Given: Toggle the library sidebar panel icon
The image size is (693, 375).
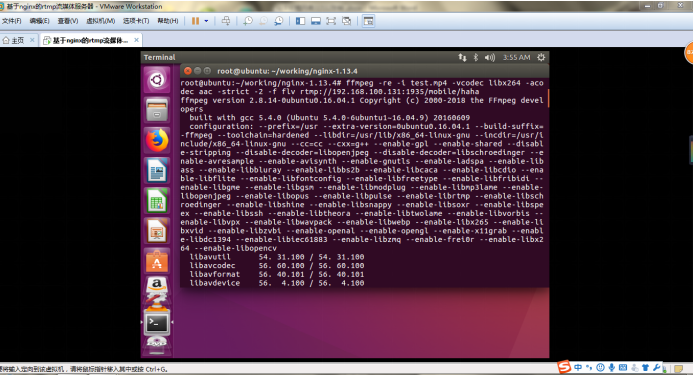Looking at the screenshot, I should 301,21.
